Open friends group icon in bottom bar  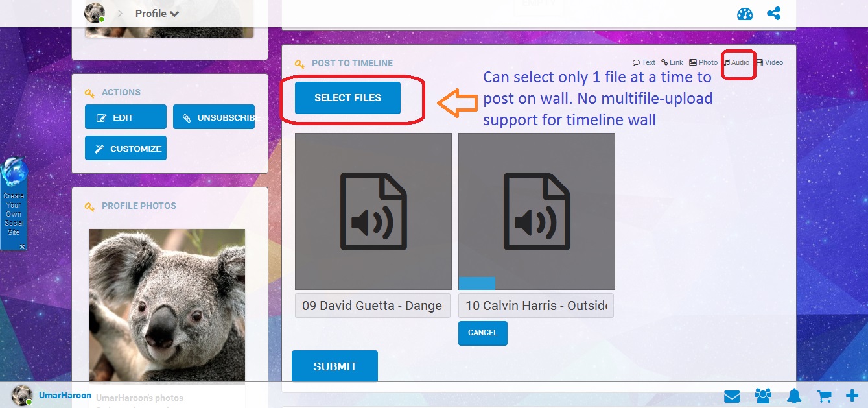pyautogui.click(x=763, y=396)
